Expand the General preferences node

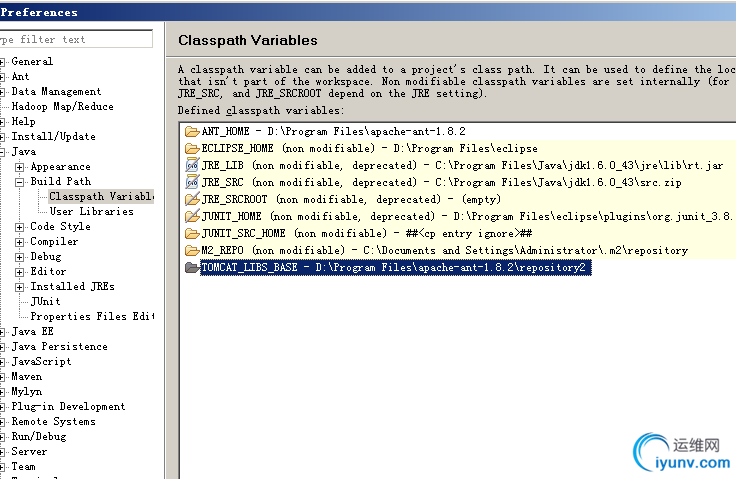pyautogui.click(x=2, y=62)
